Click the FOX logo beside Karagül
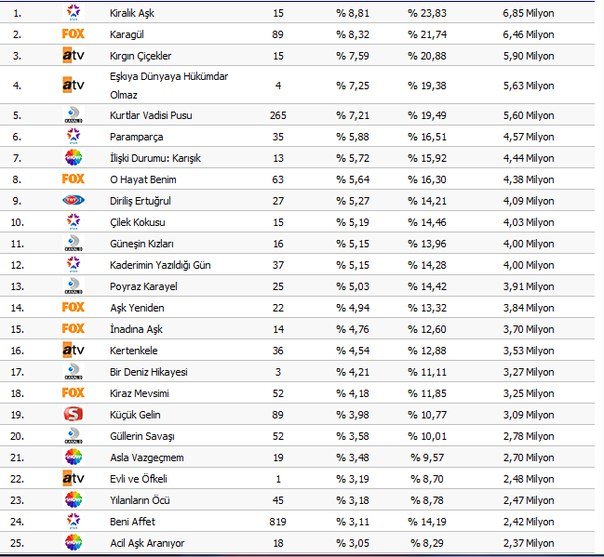604x557 pixels. coord(73,33)
